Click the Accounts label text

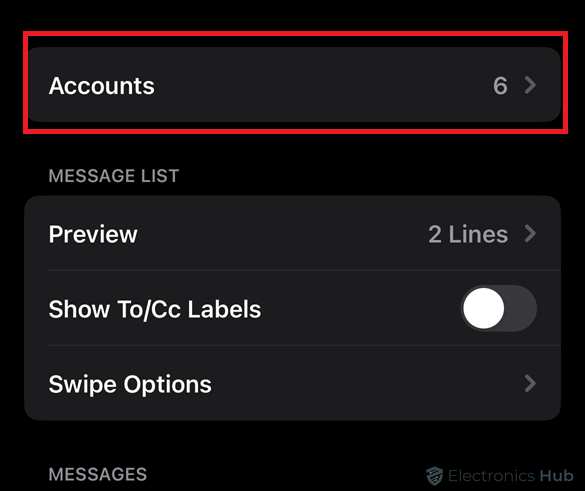pyautogui.click(x=101, y=86)
